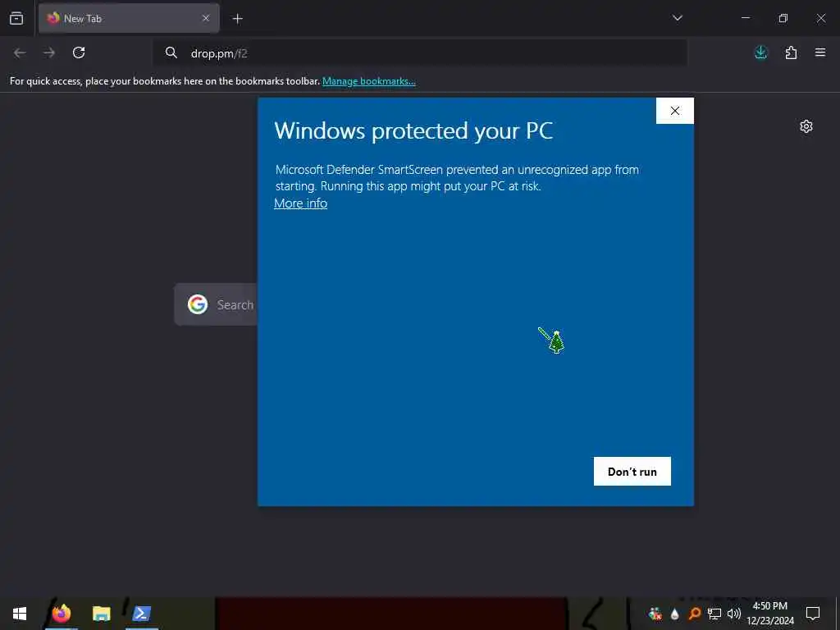Screen dimensions: 840x630
Task: Open new tab personalize gear
Action: click(x=806, y=126)
